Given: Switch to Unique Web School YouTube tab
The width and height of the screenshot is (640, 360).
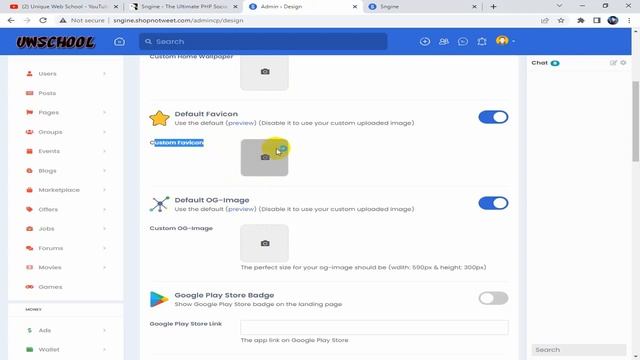Looking at the screenshot, I should 63,7.
